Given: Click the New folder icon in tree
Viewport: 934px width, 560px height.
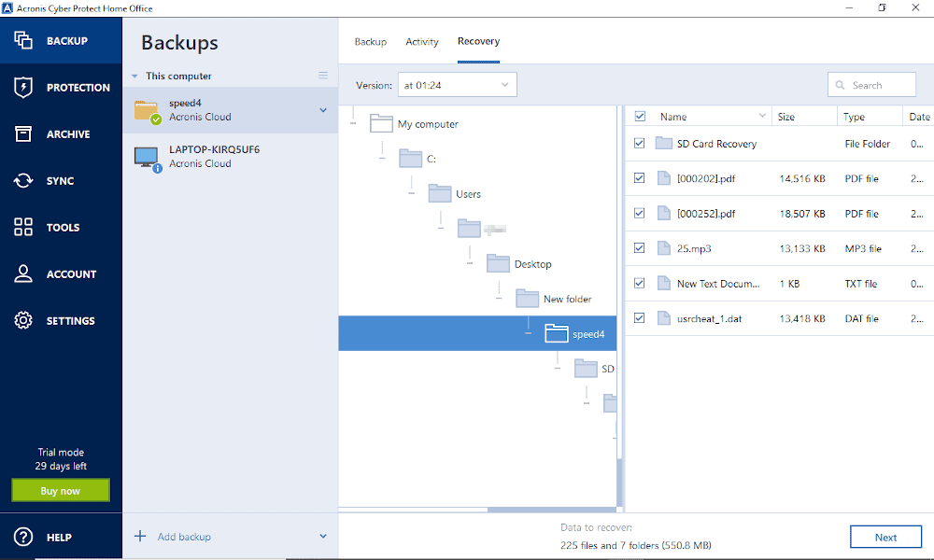Looking at the screenshot, I should point(527,299).
